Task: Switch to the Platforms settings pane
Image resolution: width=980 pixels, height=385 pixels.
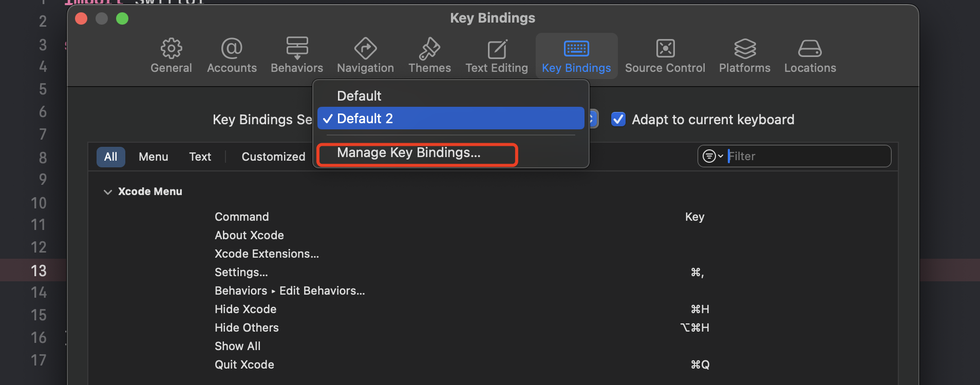Action: [x=744, y=55]
